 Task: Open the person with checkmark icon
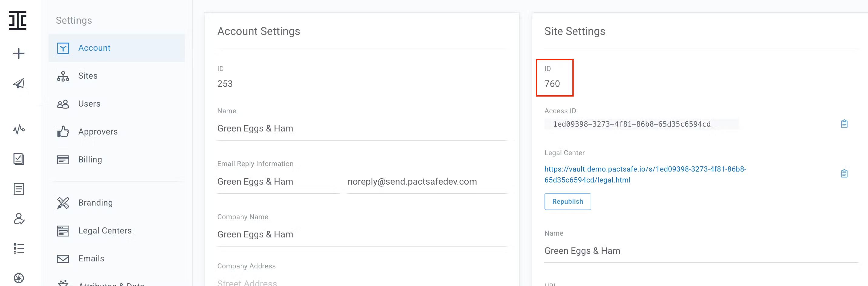19,219
